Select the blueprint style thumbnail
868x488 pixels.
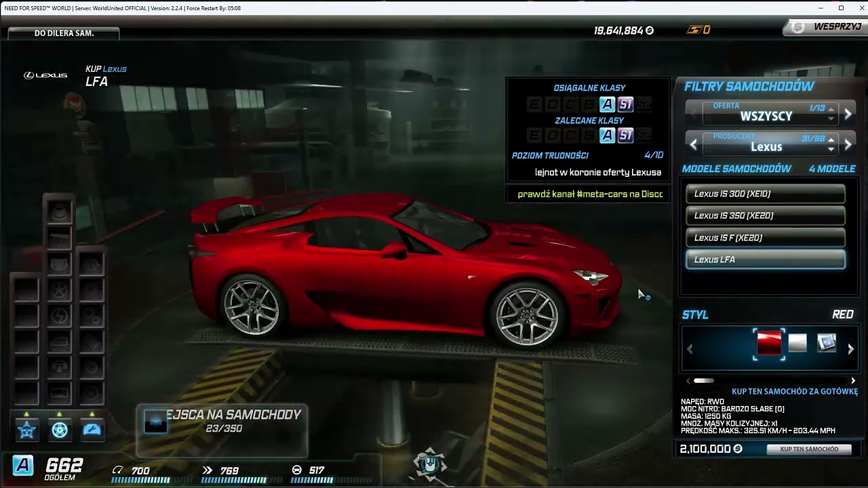[x=827, y=343]
